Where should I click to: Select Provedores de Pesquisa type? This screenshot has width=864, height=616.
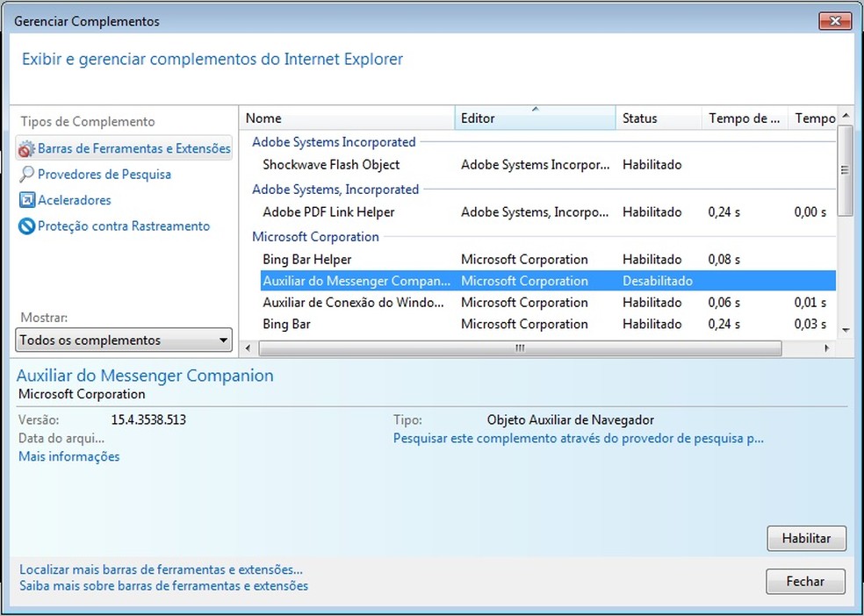click(x=104, y=175)
